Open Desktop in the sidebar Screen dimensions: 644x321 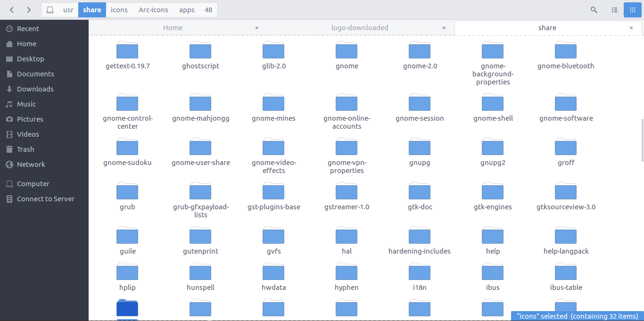(44, 59)
